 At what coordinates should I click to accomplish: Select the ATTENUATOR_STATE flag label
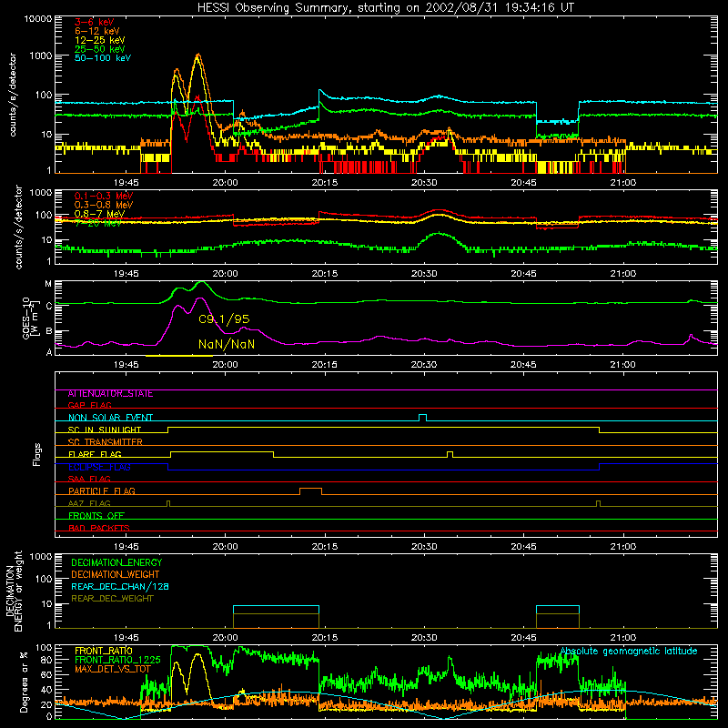point(110,394)
